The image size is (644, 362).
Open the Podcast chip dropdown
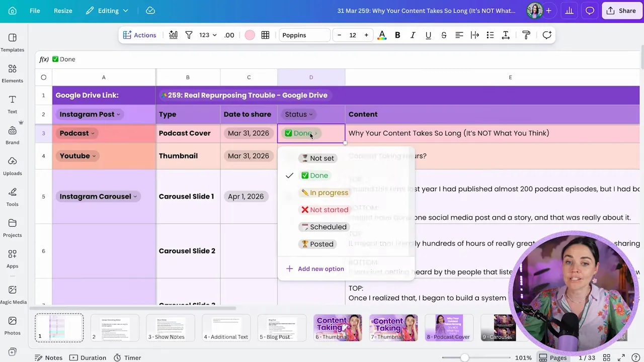(77, 133)
